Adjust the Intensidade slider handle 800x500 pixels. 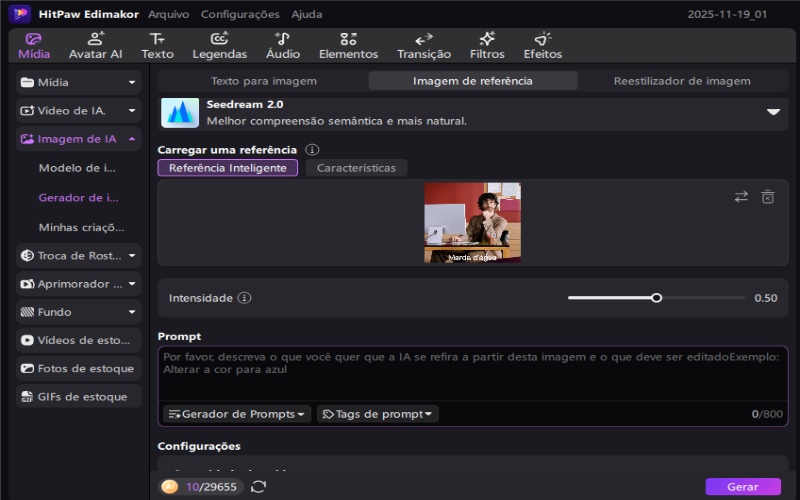coord(657,297)
